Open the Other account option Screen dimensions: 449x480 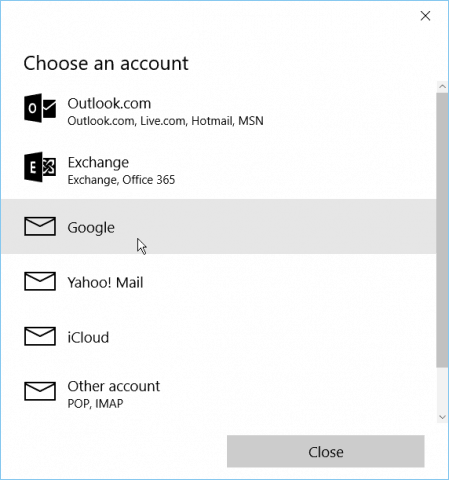218,393
